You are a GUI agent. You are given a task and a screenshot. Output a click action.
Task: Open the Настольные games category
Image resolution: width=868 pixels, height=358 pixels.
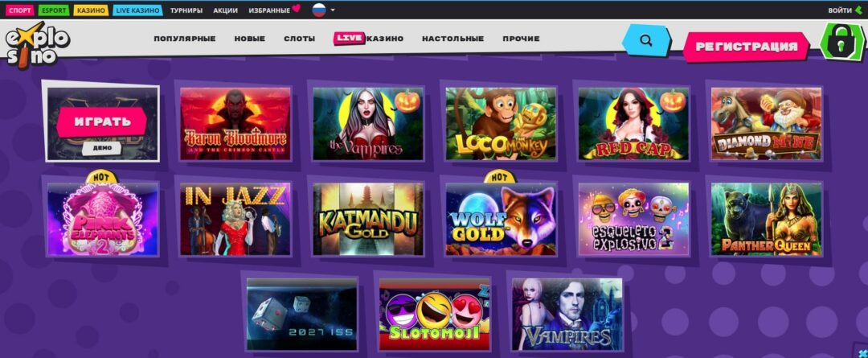pyautogui.click(x=452, y=39)
